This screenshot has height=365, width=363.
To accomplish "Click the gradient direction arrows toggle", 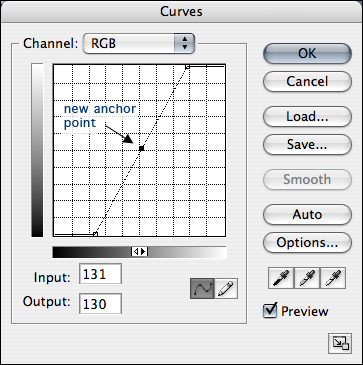I will click(x=139, y=252).
